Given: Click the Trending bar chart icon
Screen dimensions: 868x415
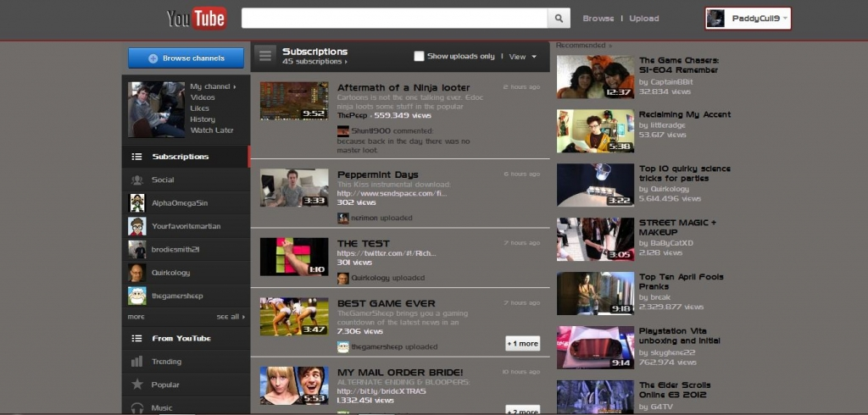Looking at the screenshot, I should click(136, 362).
